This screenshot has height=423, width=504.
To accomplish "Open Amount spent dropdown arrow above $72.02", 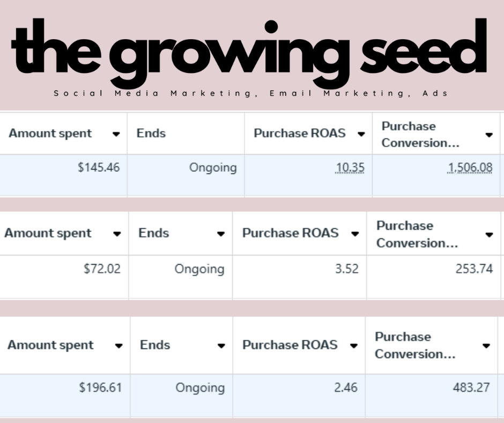I will (x=116, y=234).
